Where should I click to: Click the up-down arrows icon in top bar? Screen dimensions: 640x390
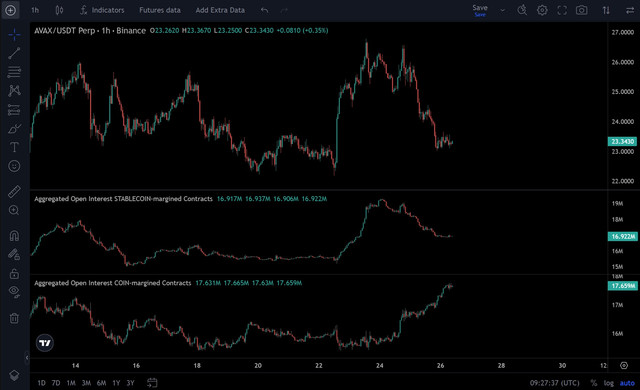coord(606,10)
